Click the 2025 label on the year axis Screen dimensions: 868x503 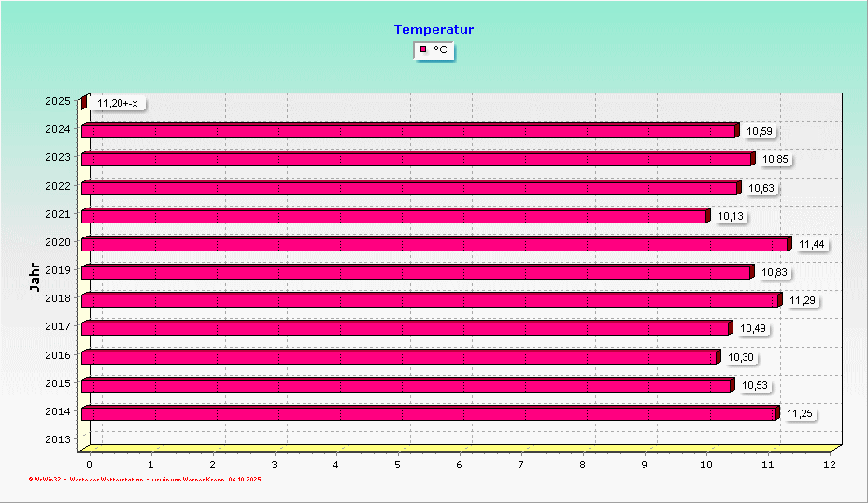pyautogui.click(x=57, y=101)
